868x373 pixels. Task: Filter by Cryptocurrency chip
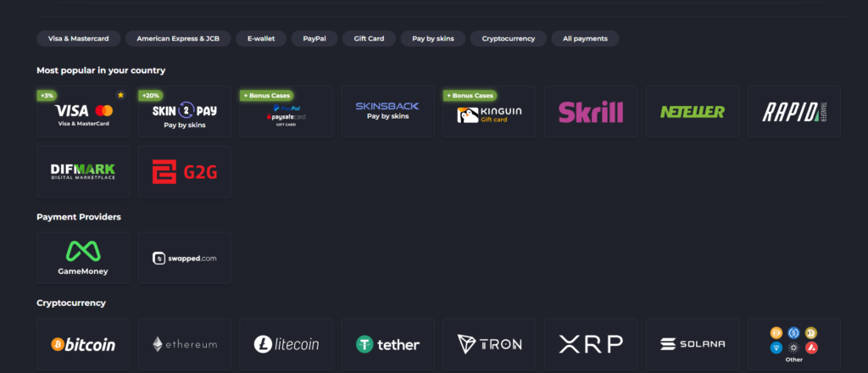[509, 39]
